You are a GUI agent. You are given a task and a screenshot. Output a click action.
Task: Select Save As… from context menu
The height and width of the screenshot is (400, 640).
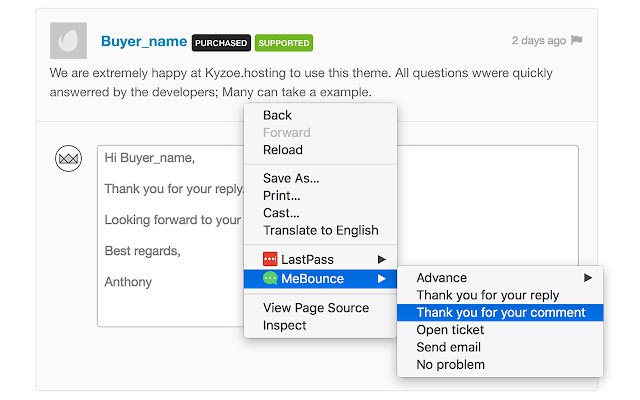320,178
